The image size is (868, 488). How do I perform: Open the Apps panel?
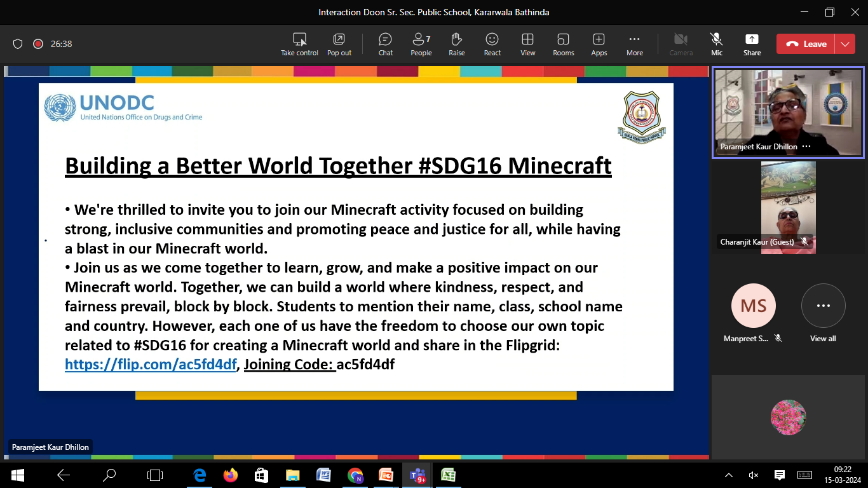599,44
